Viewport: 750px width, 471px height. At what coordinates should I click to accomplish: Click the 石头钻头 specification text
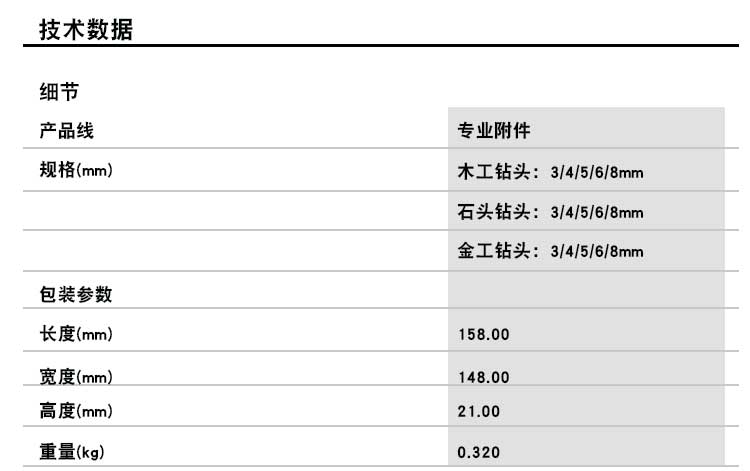click(x=550, y=212)
